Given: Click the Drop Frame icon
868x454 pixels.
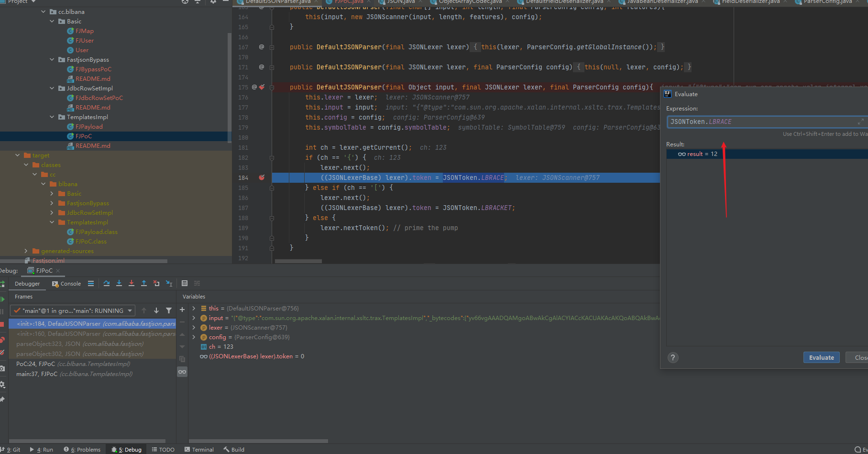Looking at the screenshot, I should 156,283.
